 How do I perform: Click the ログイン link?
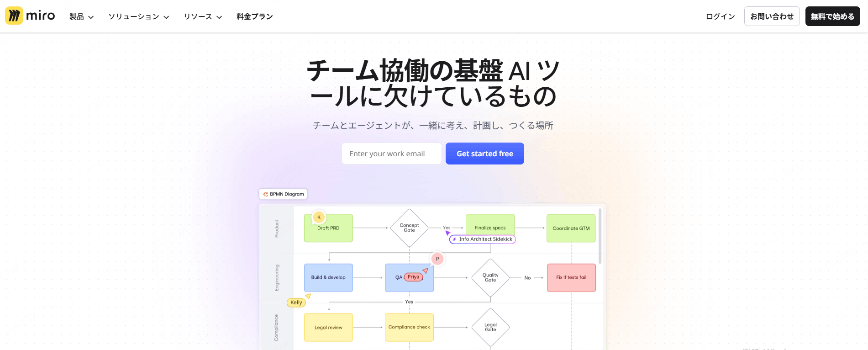[721, 16]
